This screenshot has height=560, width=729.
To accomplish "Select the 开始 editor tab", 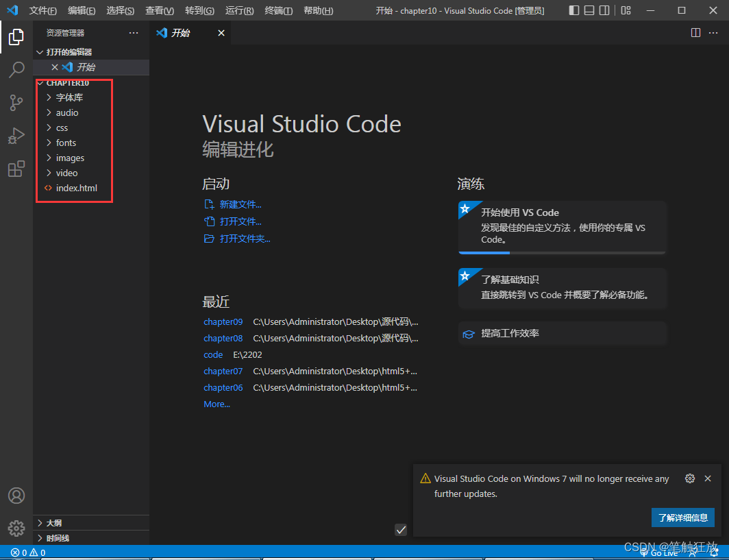I will [x=190, y=33].
